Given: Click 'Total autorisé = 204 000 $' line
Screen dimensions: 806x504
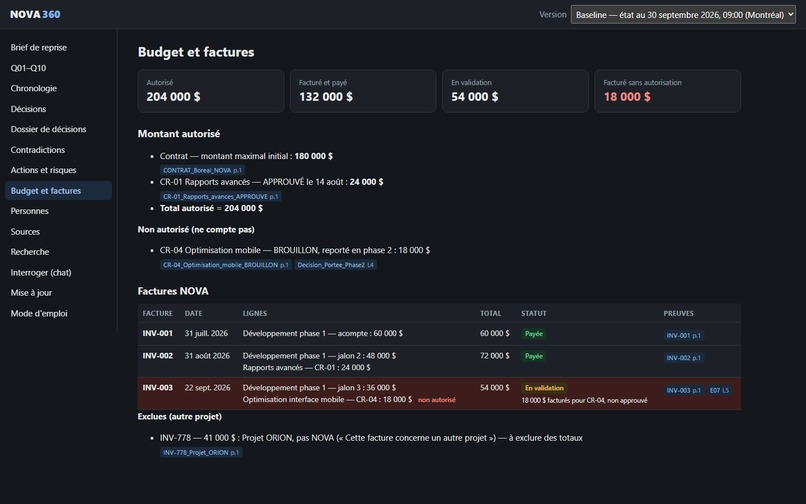Looking at the screenshot, I should click(x=211, y=208).
